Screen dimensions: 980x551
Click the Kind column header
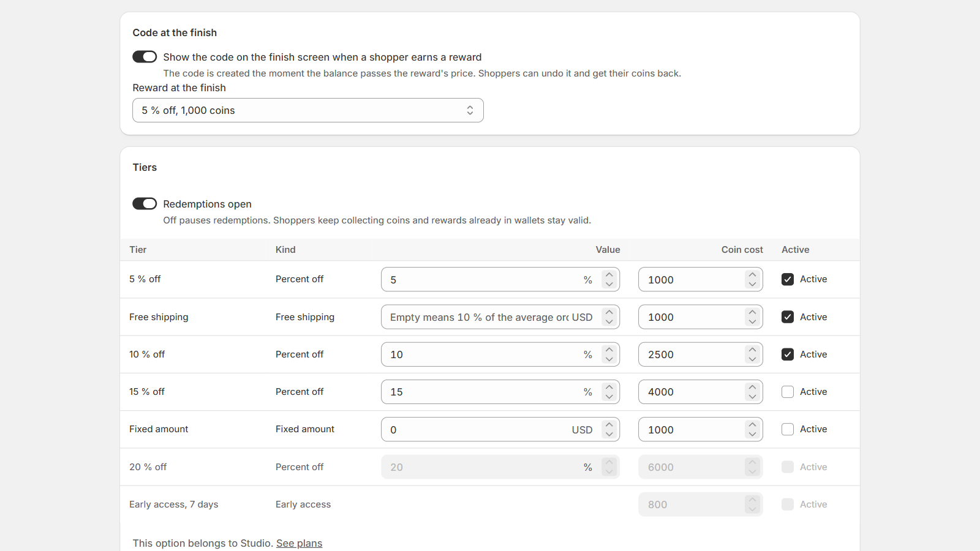tap(285, 250)
